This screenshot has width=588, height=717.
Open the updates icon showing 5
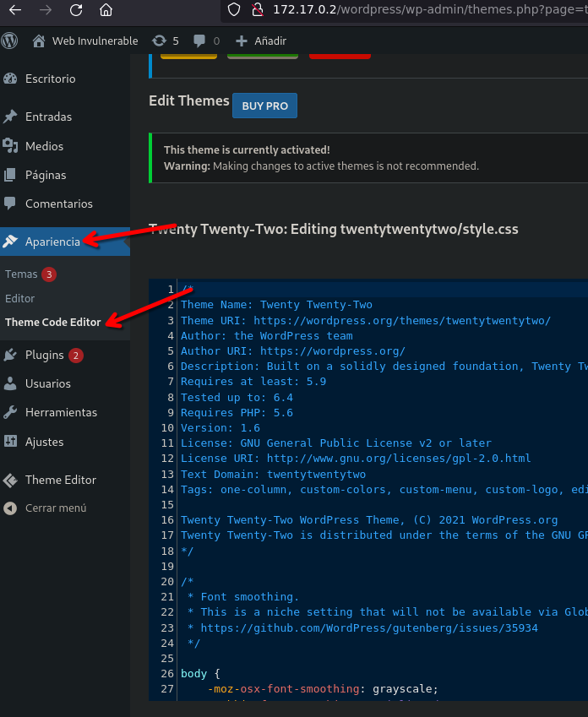pos(165,41)
